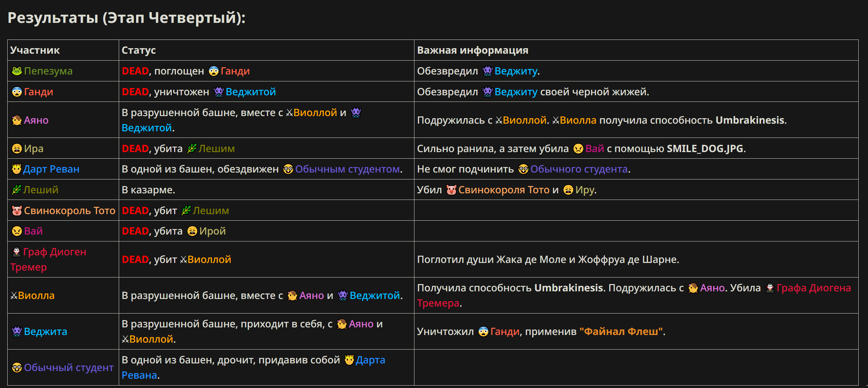Click the heading Результаты (Этап Четвертый)
The height and width of the screenshot is (388, 868).
(126, 18)
